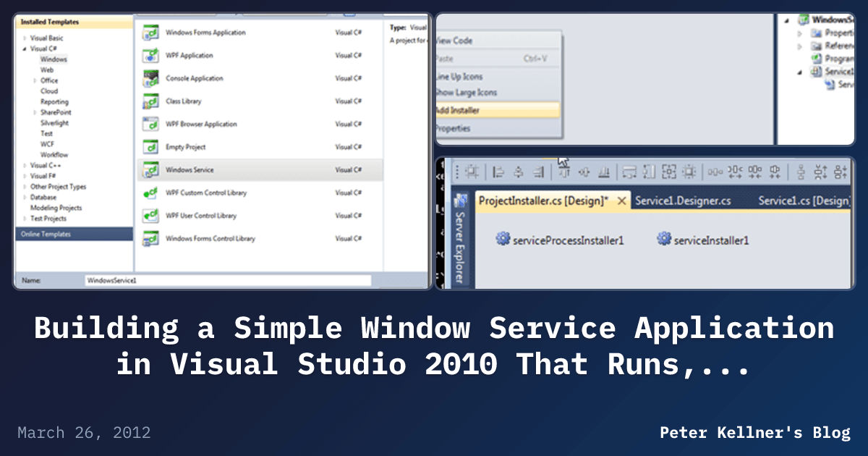Click the Align Centers layout icon

click(518, 172)
